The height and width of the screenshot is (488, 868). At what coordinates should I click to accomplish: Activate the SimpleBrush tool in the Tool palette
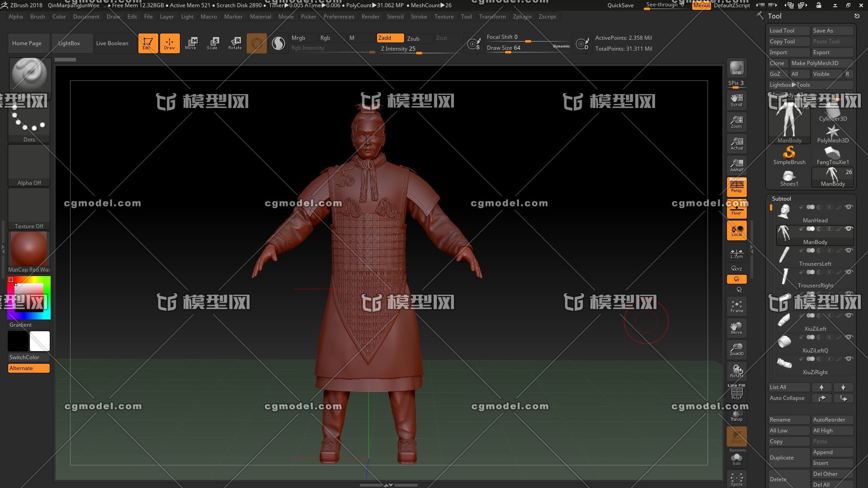pyautogui.click(x=789, y=154)
